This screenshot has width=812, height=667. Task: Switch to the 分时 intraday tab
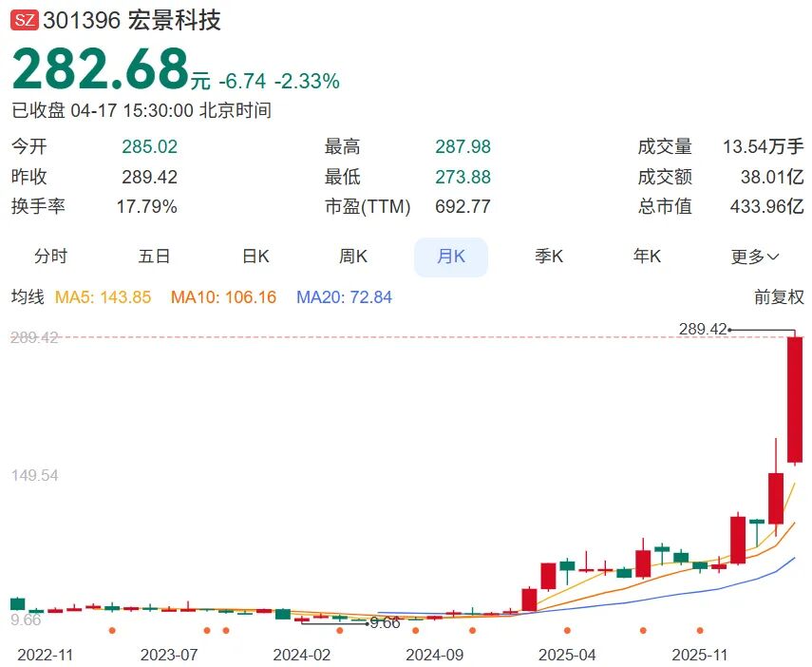tap(51, 257)
